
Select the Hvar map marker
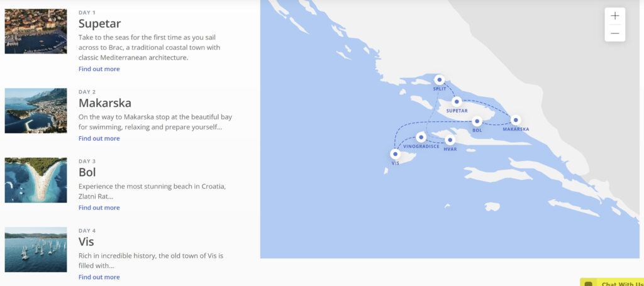point(450,140)
